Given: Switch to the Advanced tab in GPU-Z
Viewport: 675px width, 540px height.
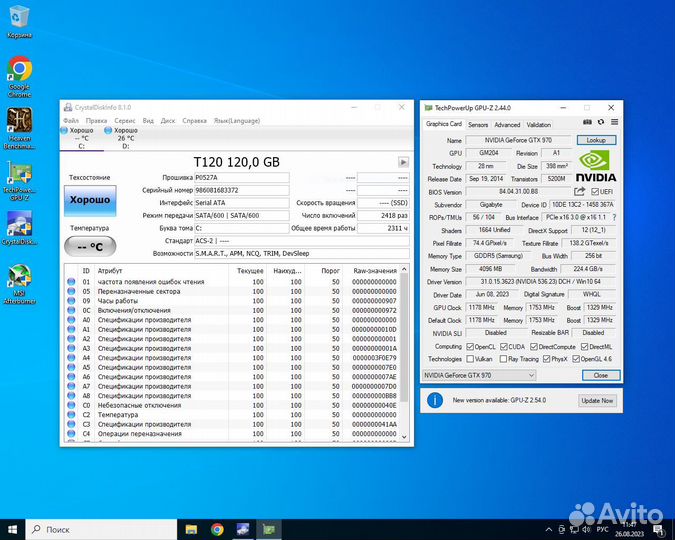Looking at the screenshot, I should pos(507,124).
